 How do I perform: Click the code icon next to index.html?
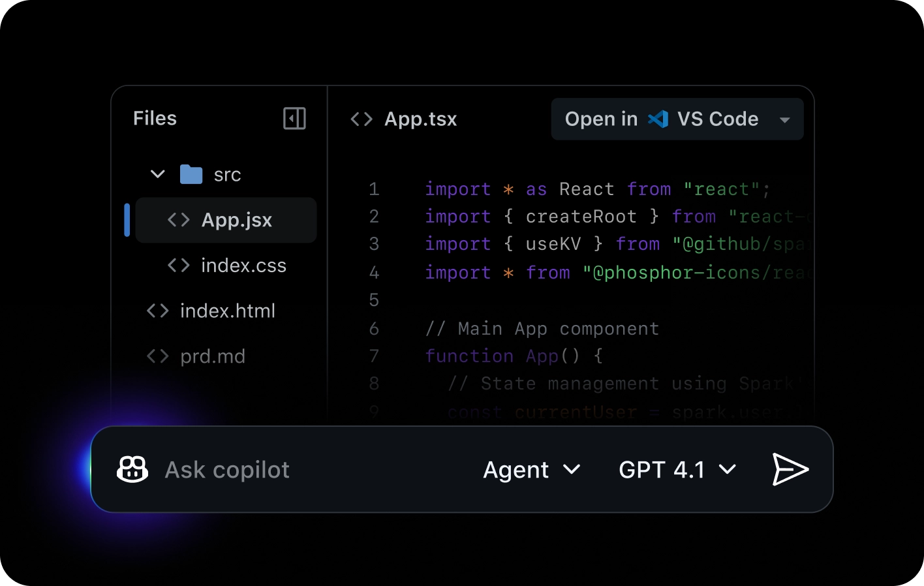click(x=157, y=311)
